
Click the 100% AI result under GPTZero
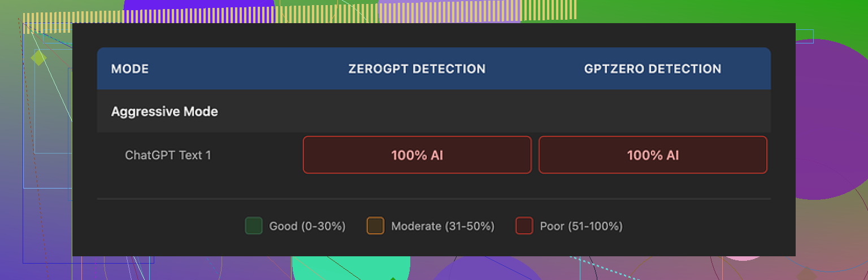coord(653,155)
